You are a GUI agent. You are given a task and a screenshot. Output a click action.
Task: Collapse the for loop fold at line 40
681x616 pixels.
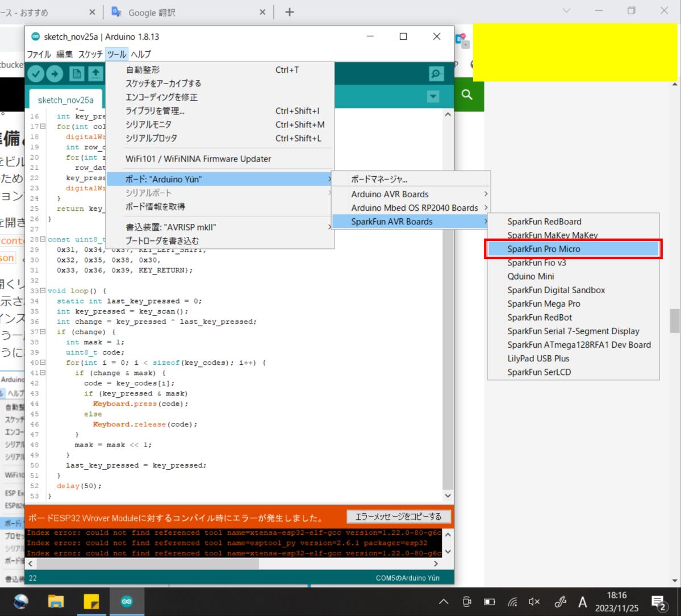(43, 363)
